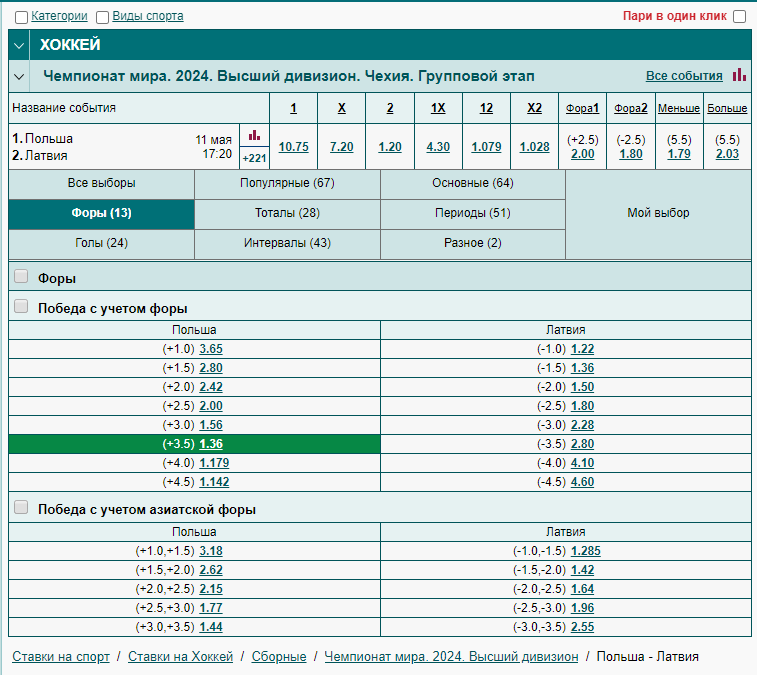Open Ставки на спорт breadcrumb
Image resolution: width=757 pixels, height=675 pixels.
[x=61, y=657]
